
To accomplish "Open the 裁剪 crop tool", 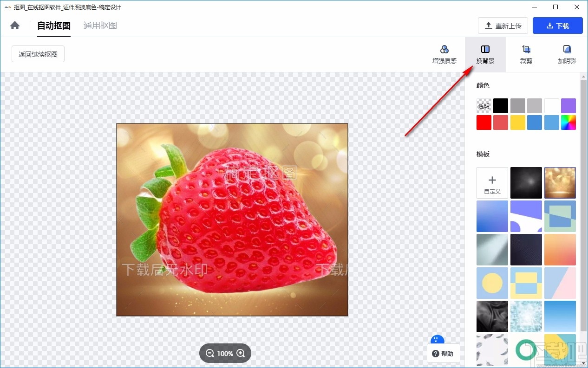I will click(x=526, y=55).
